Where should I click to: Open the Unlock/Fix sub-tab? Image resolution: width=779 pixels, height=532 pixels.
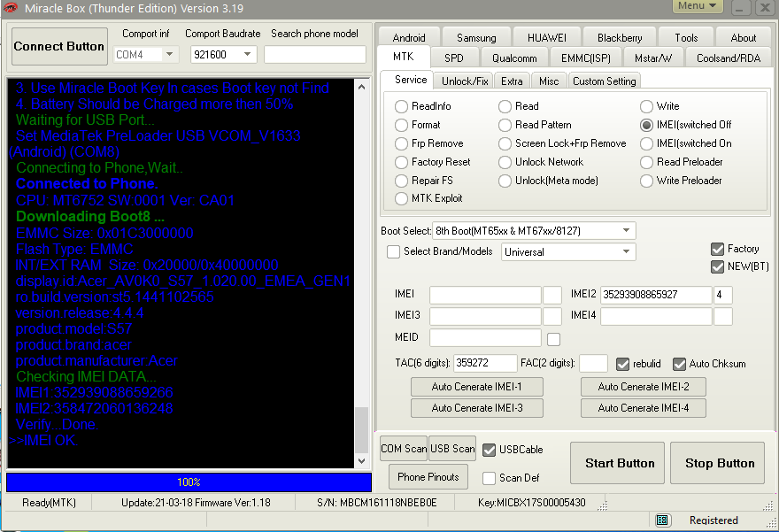click(465, 81)
